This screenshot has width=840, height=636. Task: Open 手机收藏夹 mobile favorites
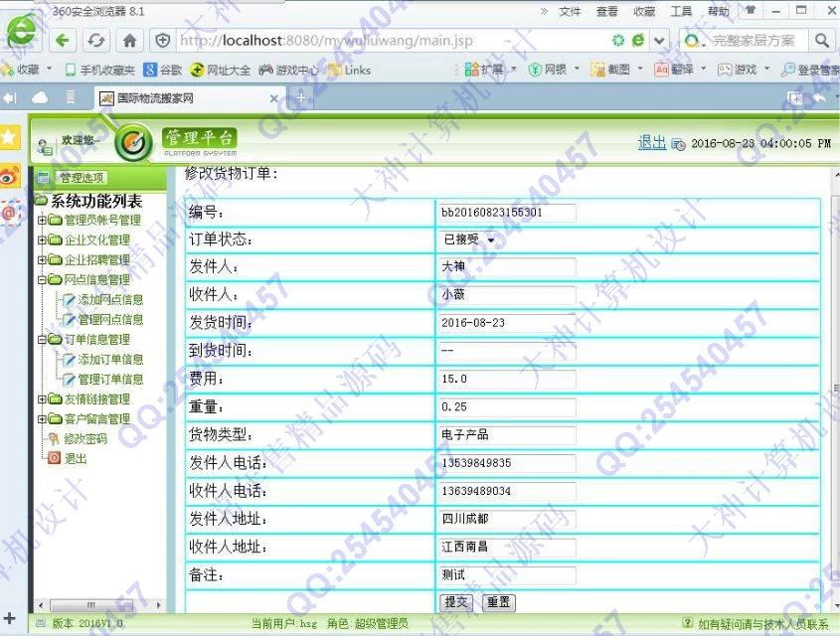coord(100,70)
